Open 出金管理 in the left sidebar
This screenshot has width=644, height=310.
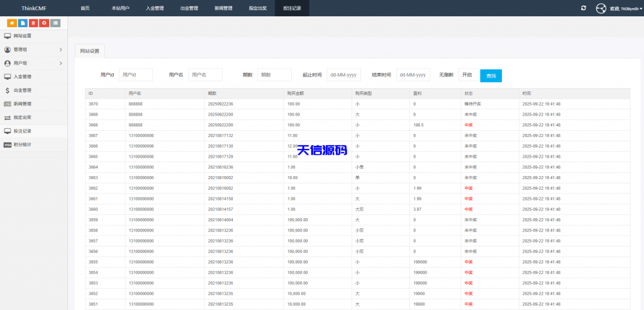[x=22, y=90]
